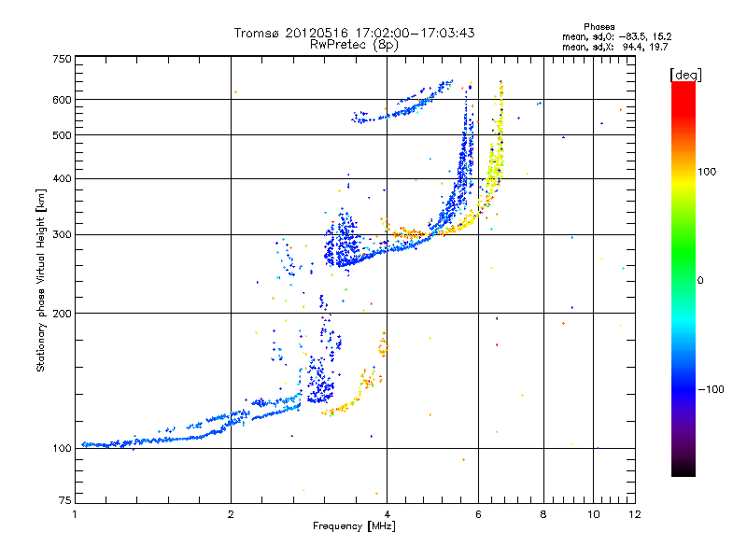The height and width of the screenshot is (560, 747).
Task: Click the y-axis tick label "100"
Action: click(x=62, y=448)
